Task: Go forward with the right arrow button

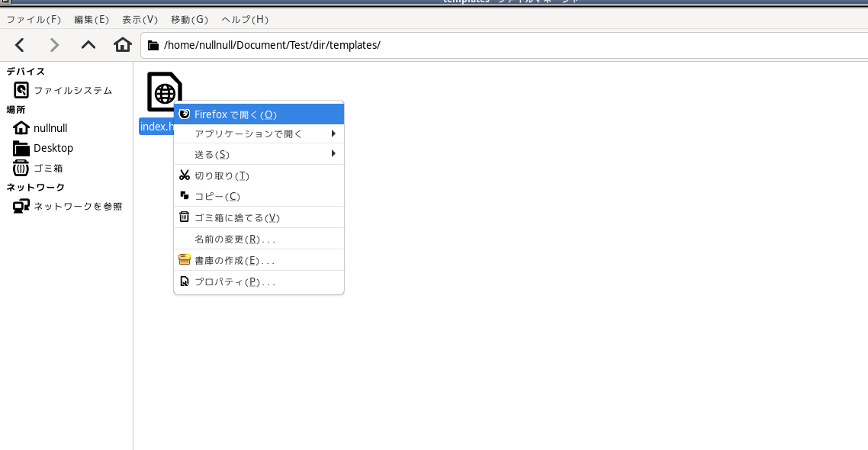Action: click(x=54, y=45)
